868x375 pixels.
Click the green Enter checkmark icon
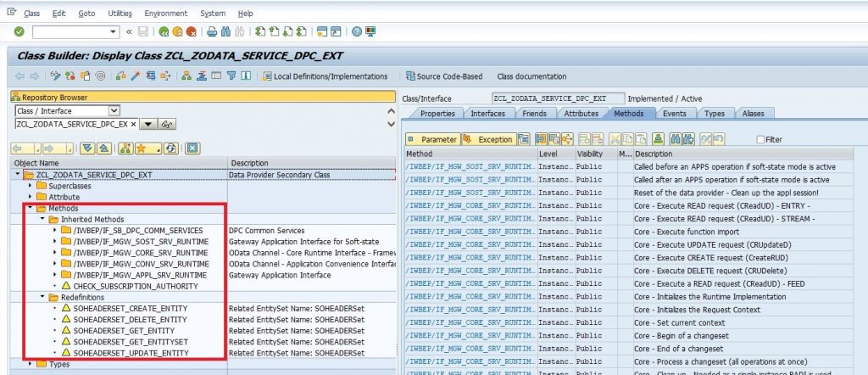coord(19,31)
